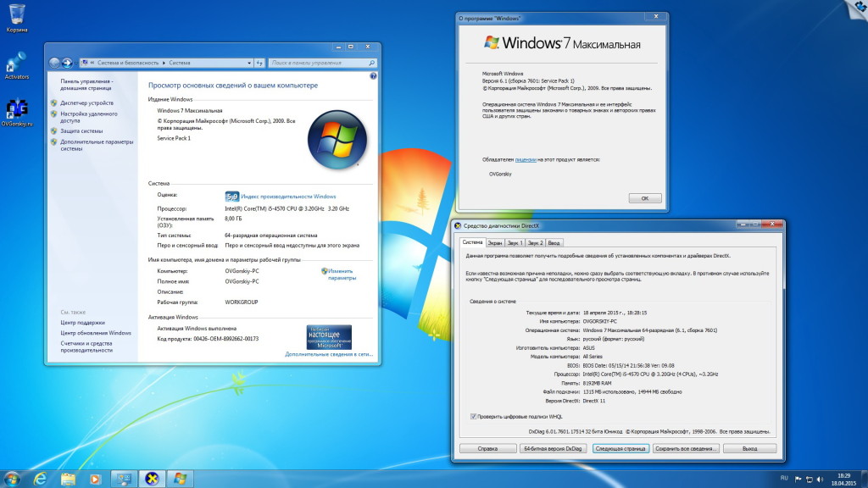Click the Back arrow in System window
The image size is (868, 488).
click(x=54, y=63)
